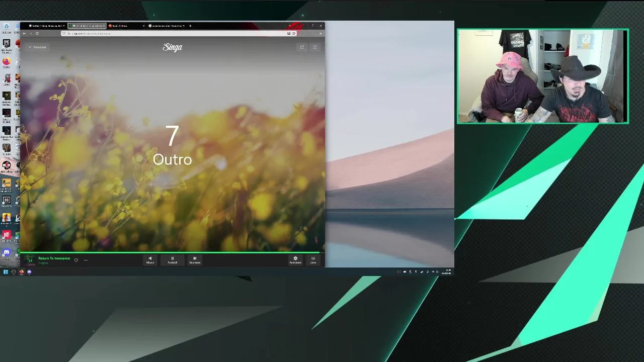The image size is (644, 362).
Task: Switch to the first browser tab
Action: 46,26
